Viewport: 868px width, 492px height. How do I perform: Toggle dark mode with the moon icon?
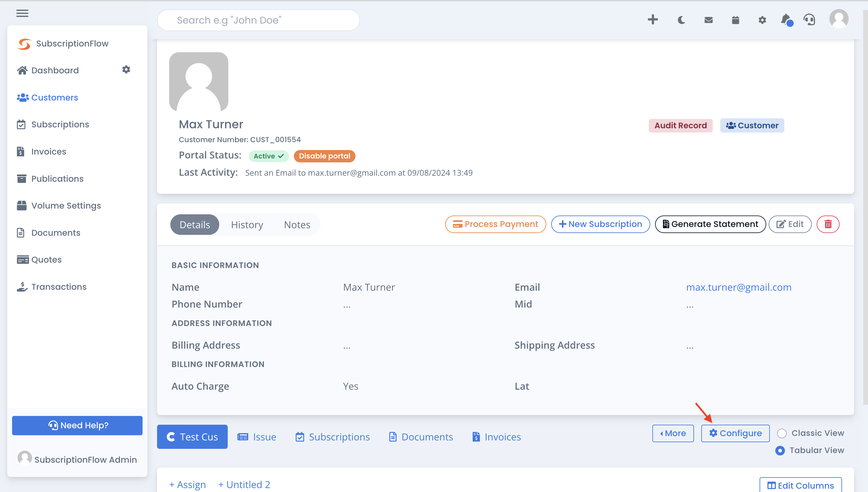pos(680,20)
